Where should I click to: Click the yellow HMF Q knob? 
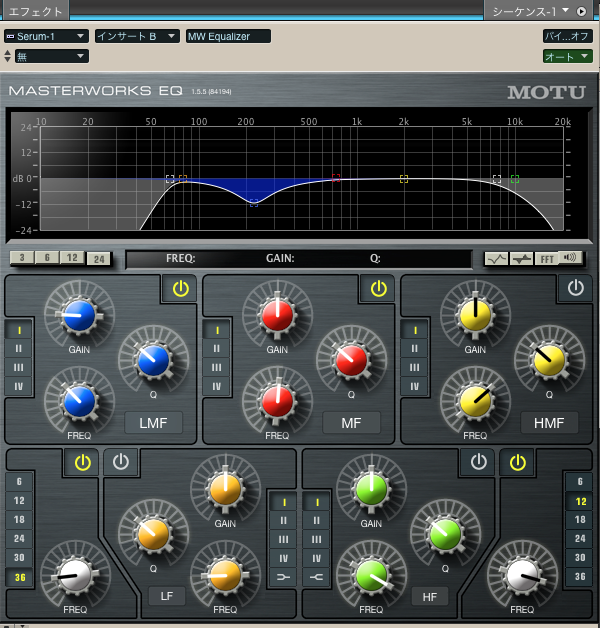549,361
